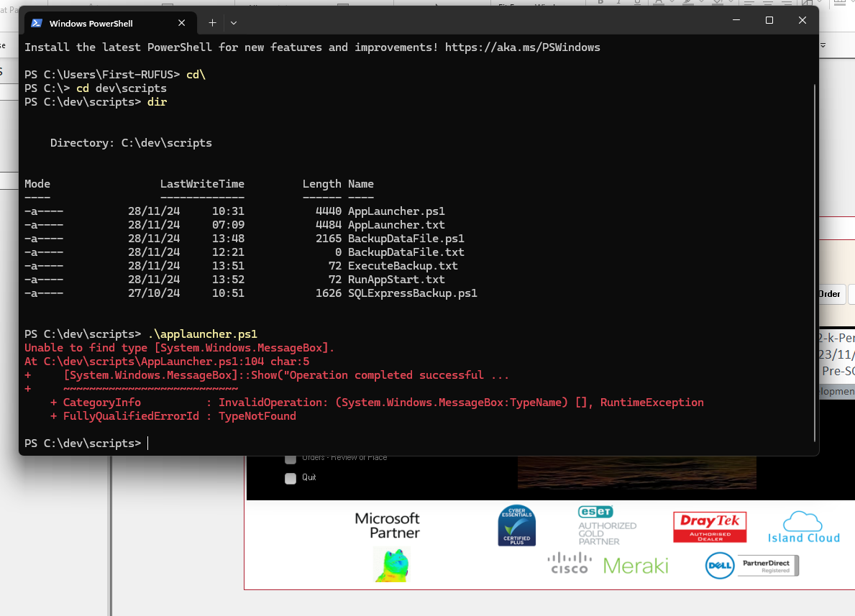Click the 'dir' command text
The width and height of the screenshot is (855, 616).
pos(157,103)
